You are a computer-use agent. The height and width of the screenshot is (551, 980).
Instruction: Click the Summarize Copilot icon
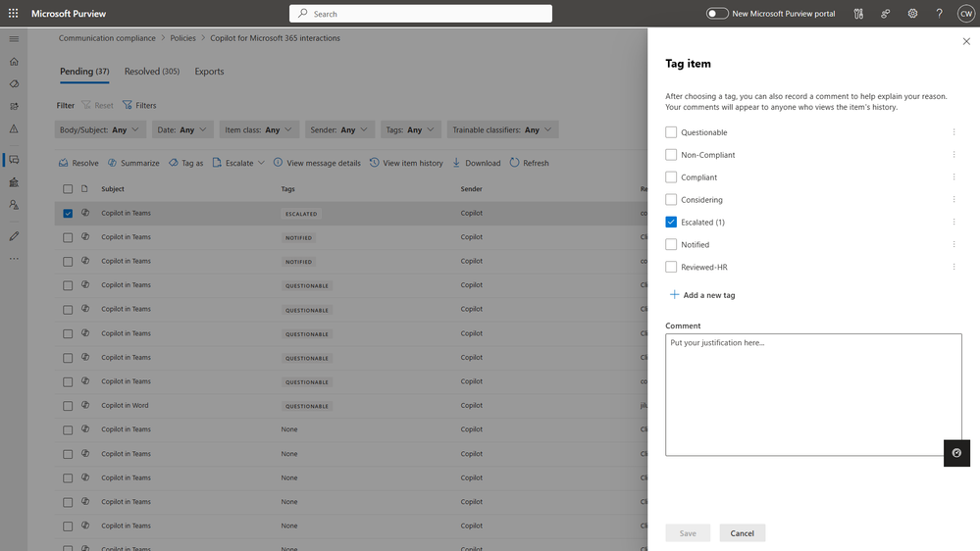point(112,163)
